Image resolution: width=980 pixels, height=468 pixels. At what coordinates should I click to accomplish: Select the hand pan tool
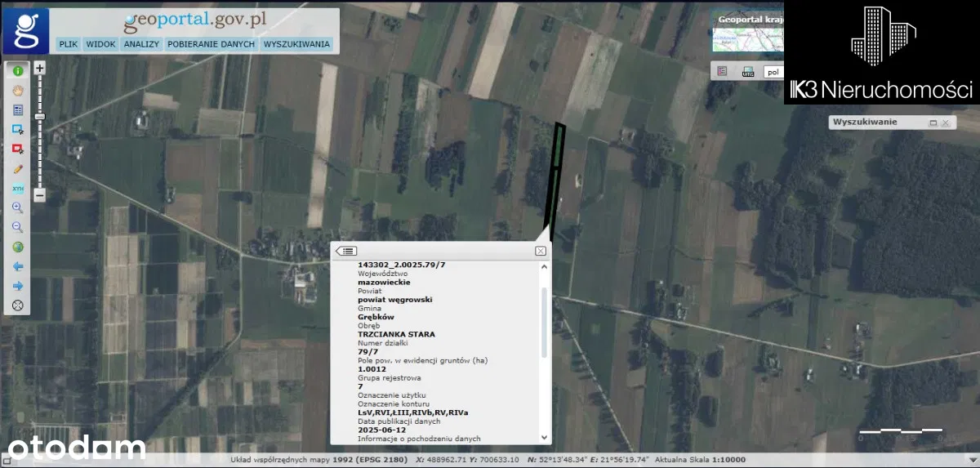coord(17,91)
